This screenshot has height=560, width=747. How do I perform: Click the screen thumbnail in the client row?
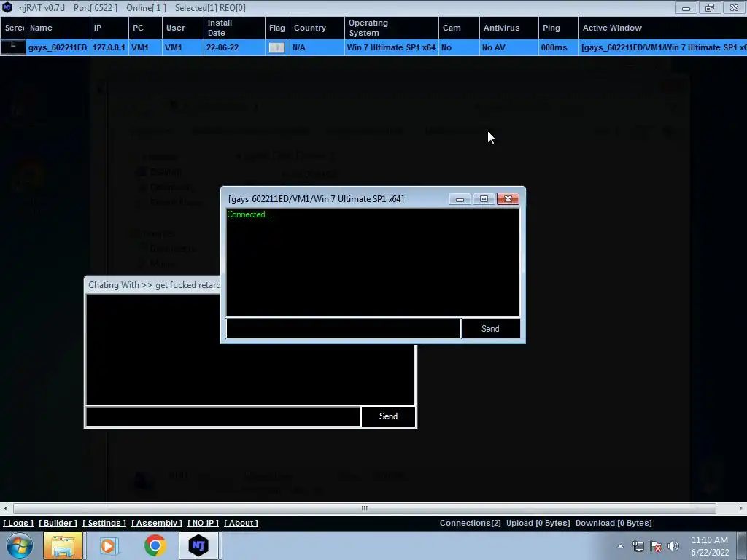pyautogui.click(x=13, y=47)
